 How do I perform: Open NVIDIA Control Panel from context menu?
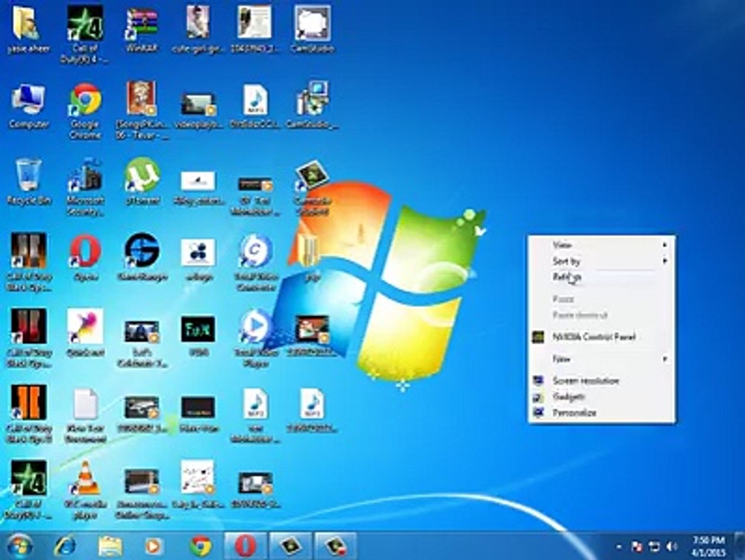coord(594,337)
